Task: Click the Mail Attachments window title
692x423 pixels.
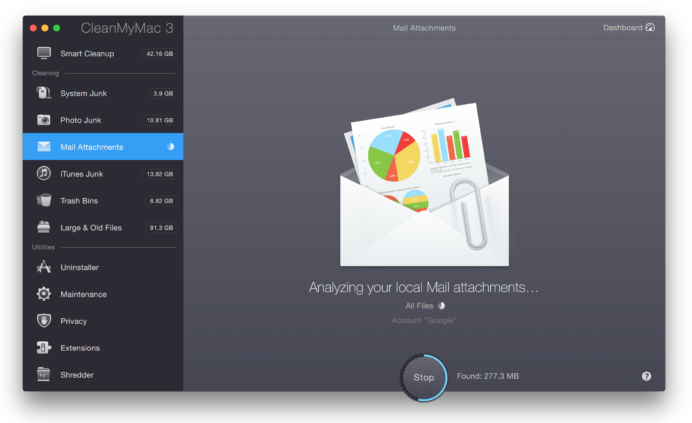Action: click(424, 28)
